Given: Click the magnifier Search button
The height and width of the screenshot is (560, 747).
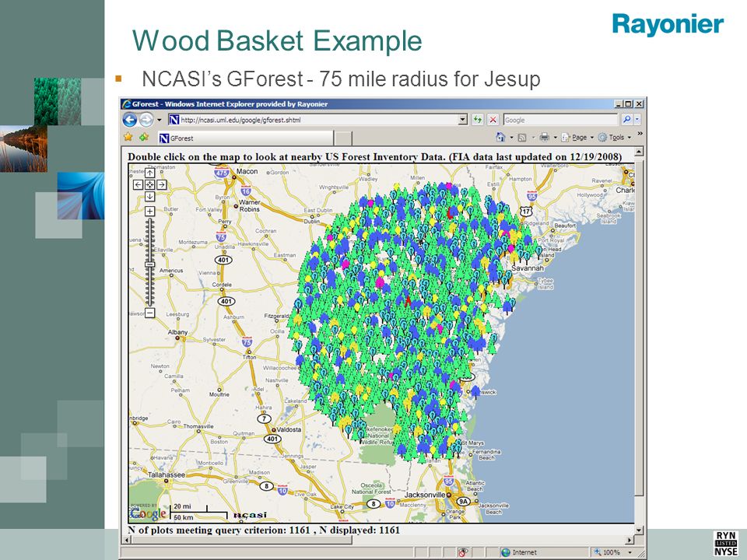Looking at the screenshot, I should 626,120.
